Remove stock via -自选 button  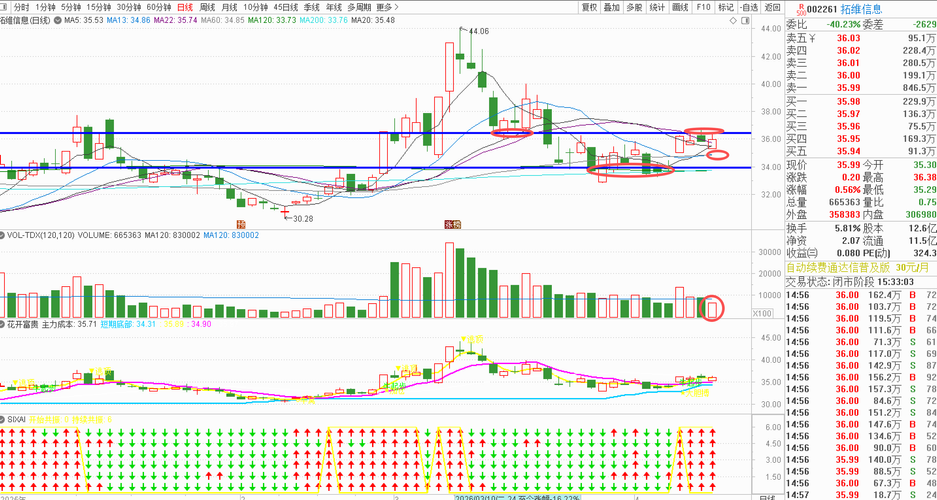749,7
